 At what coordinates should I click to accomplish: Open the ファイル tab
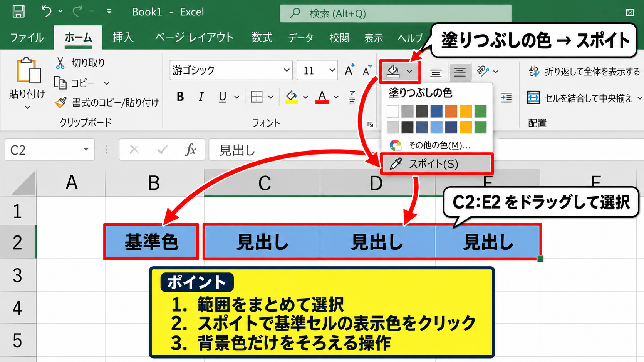coord(27,38)
